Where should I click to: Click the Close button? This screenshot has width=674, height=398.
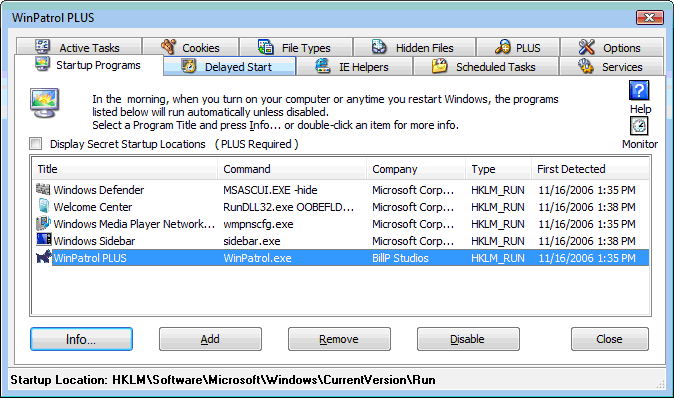click(610, 339)
